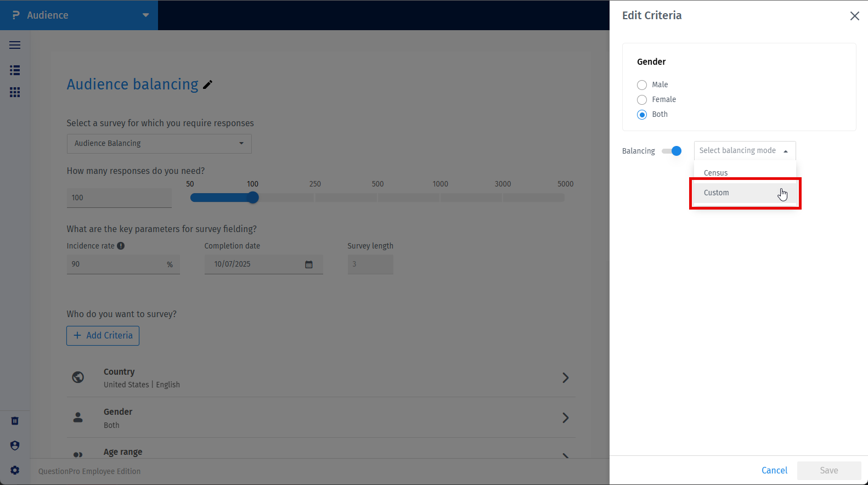
Task: Click the responses slider handle
Action: 252,198
